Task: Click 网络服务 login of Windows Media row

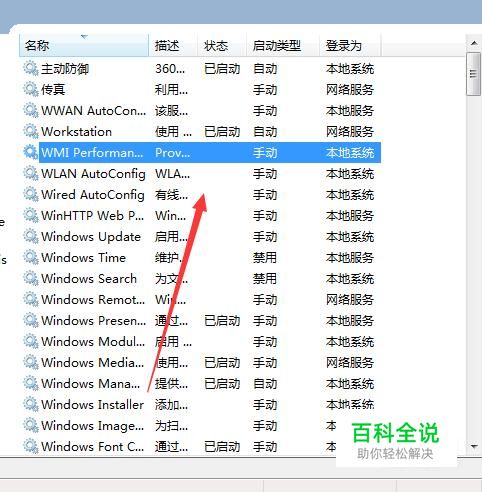Action: pos(350,363)
